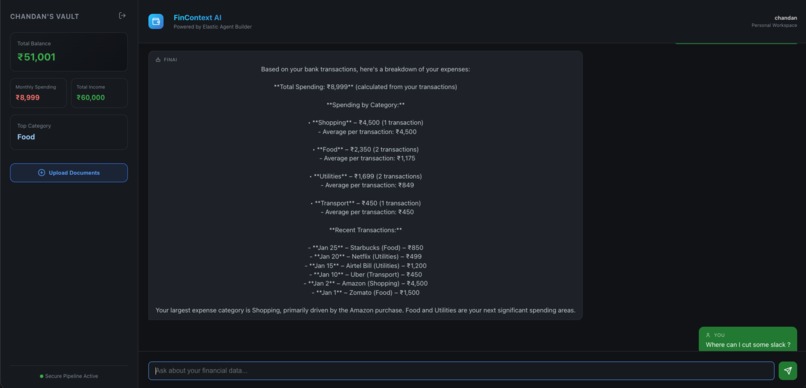Click the 'Recent Transactions' heading
The width and height of the screenshot is (806, 388).
coord(365,230)
